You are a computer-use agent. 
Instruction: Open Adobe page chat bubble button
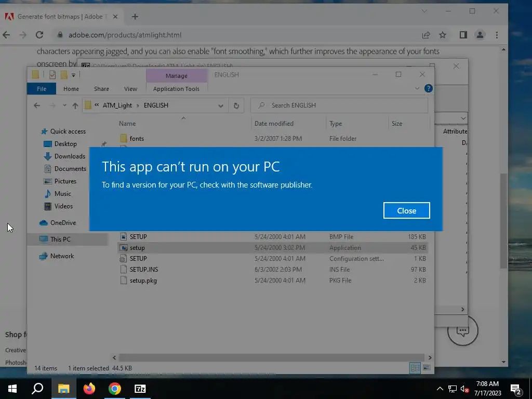click(x=462, y=330)
